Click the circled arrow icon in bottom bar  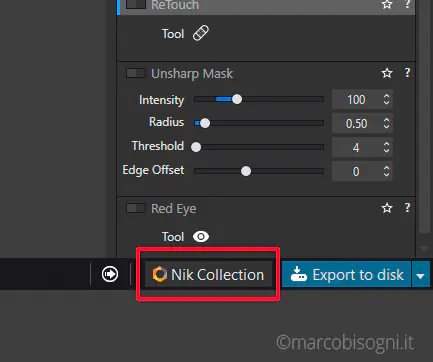[x=110, y=274]
